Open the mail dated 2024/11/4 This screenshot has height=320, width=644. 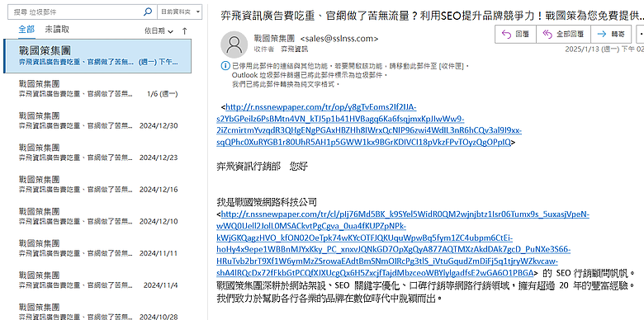[97, 280]
